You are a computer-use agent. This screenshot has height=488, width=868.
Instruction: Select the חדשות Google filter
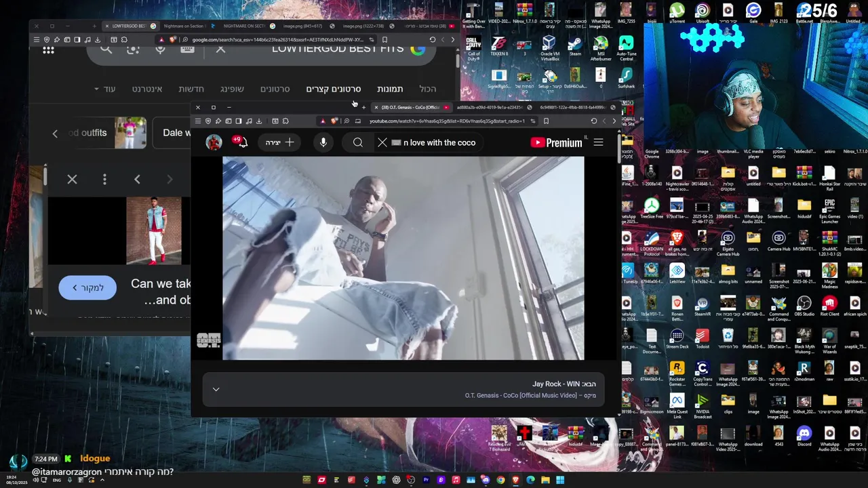pyautogui.click(x=191, y=89)
